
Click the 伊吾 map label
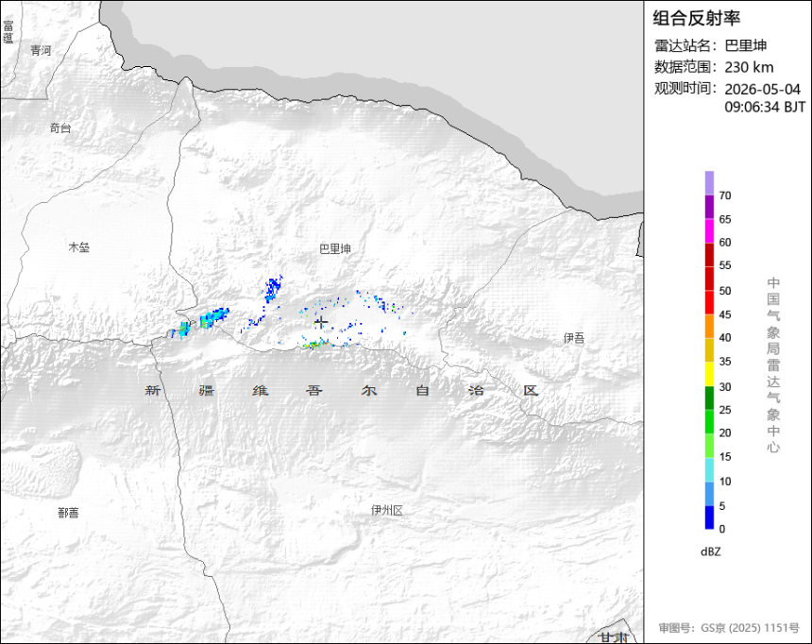pyautogui.click(x=574, y=338)
